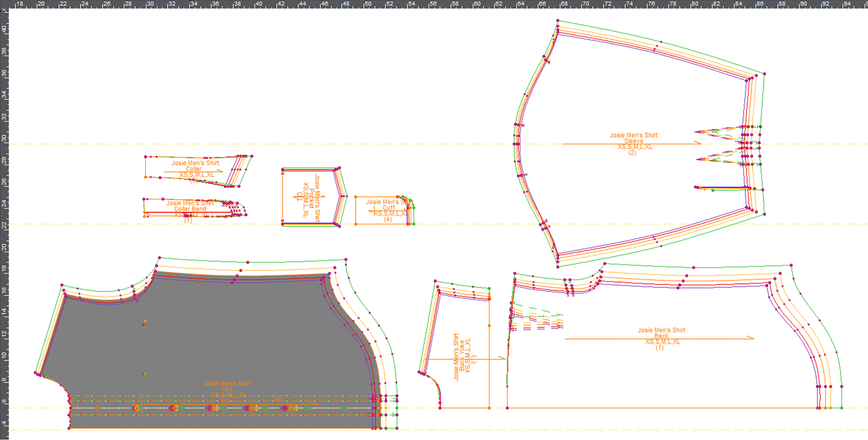Viewport: 868px width, 440px height.
Task: Click the Sleeve grain line arrow
Action: pyautogui.click(x=632, y=144)
